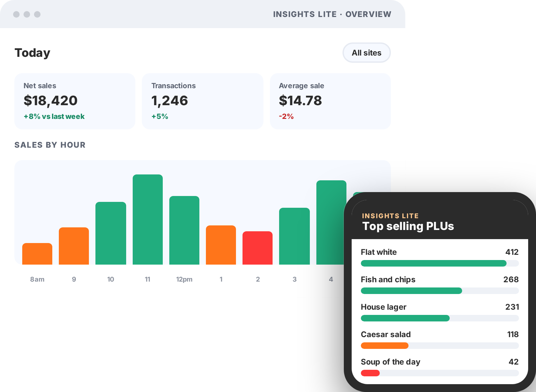Click the middle window control dot
Image resolution: width=536 pixels, height=392 pixels.
27,14
